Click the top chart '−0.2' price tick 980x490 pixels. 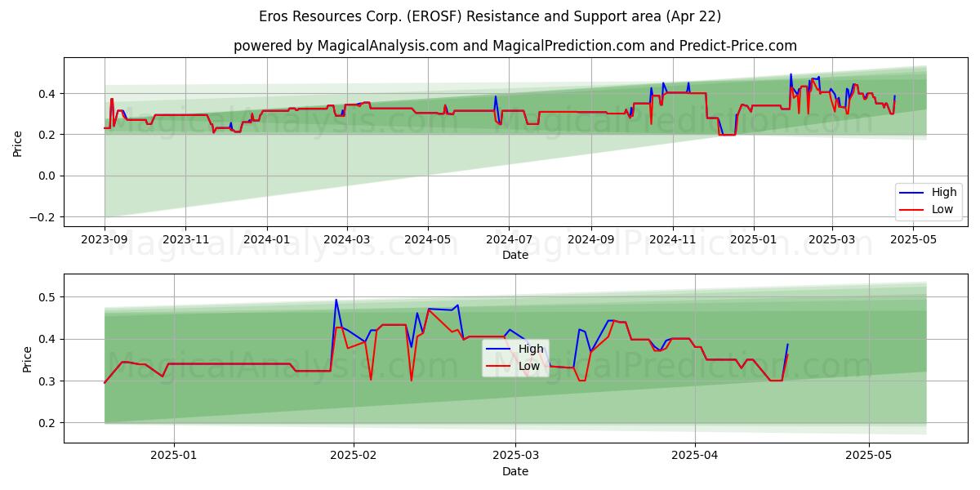coord(43,217)
